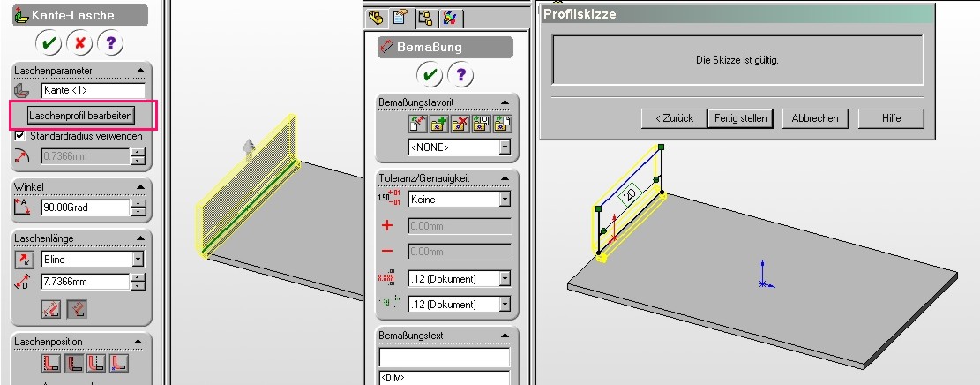Click the reverse direction icon beside Blind
The image size is (980, 385).
25,260
